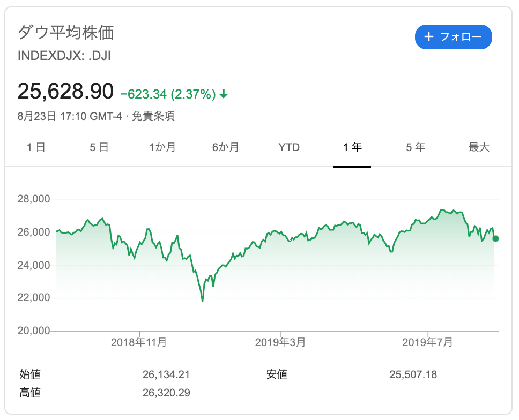Select the 5 年 range tab
The height and width of the screenshot is (420, 519).
pos(416,147)
